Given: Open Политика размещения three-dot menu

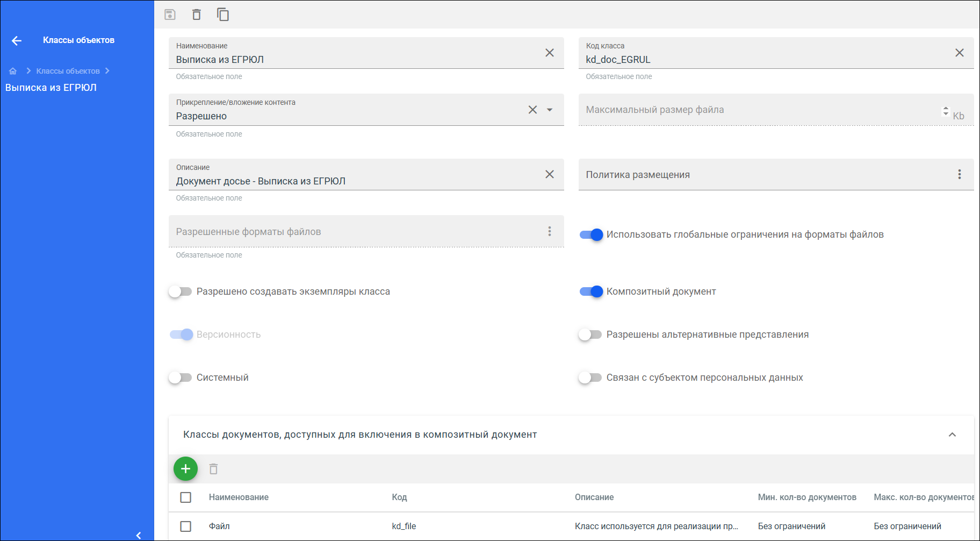Looking at the screenshot, I should [960, 174].
